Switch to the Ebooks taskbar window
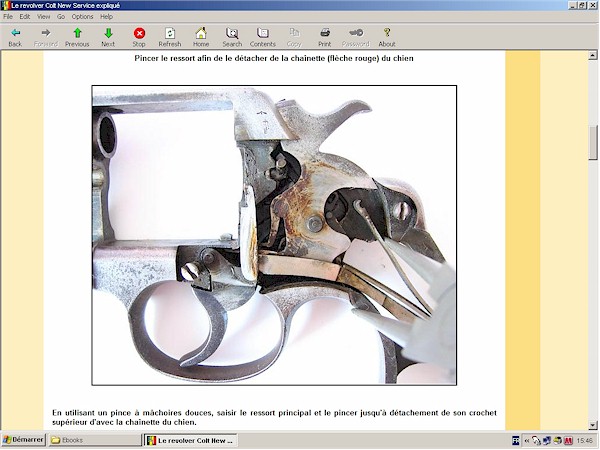This screenshot has width=600, height=450. click(x=94, y=440)
